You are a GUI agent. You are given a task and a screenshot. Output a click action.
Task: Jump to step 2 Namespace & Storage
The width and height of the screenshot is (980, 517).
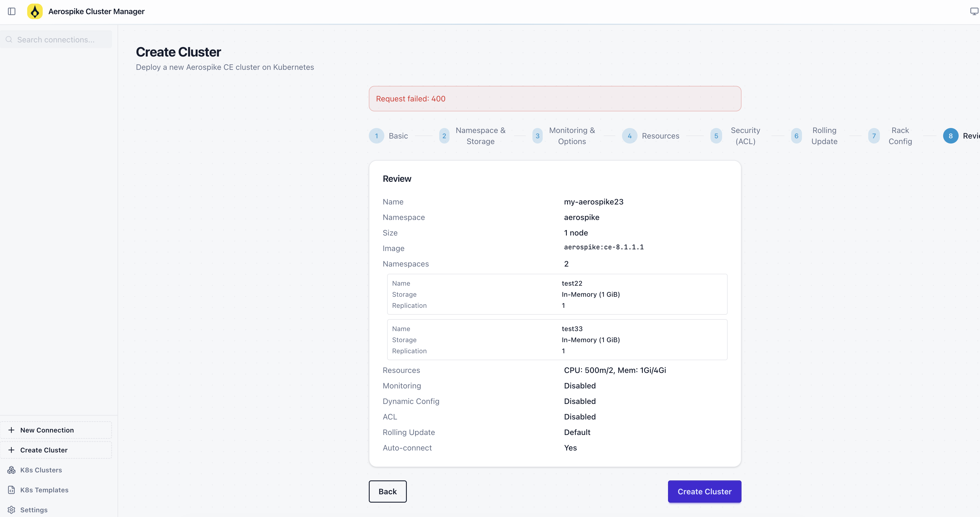pos(444,136)
